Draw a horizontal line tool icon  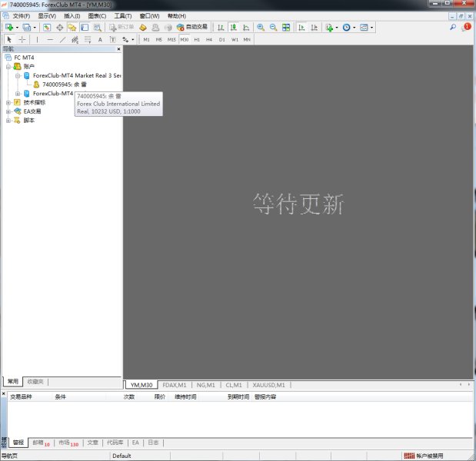click(x=50, y=39)
